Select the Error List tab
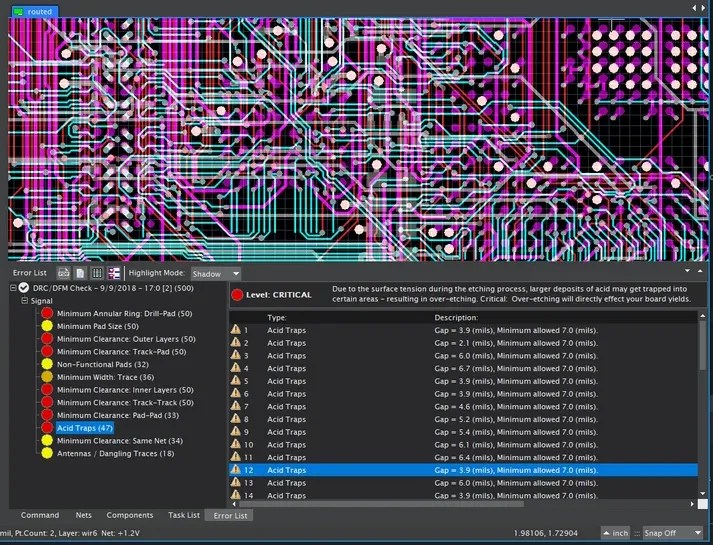Image resolution: width=713 pixels, height=545 pixels. 230,515
